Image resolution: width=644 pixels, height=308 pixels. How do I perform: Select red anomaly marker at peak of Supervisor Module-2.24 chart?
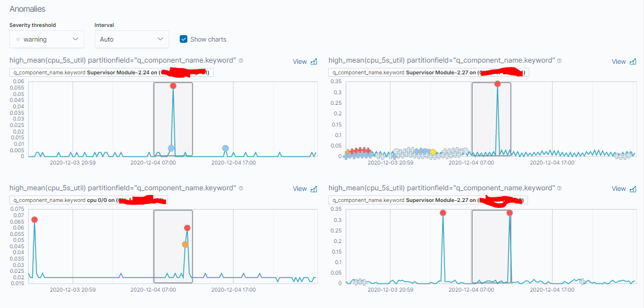pyautogui.click(x=173, y=86)
